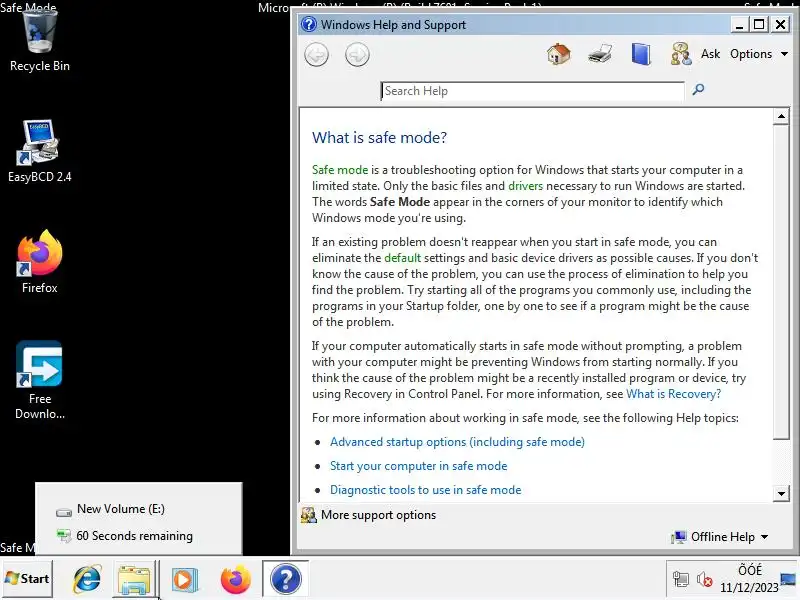Select the Free Download desktop shortcut

tap(40, 381)
